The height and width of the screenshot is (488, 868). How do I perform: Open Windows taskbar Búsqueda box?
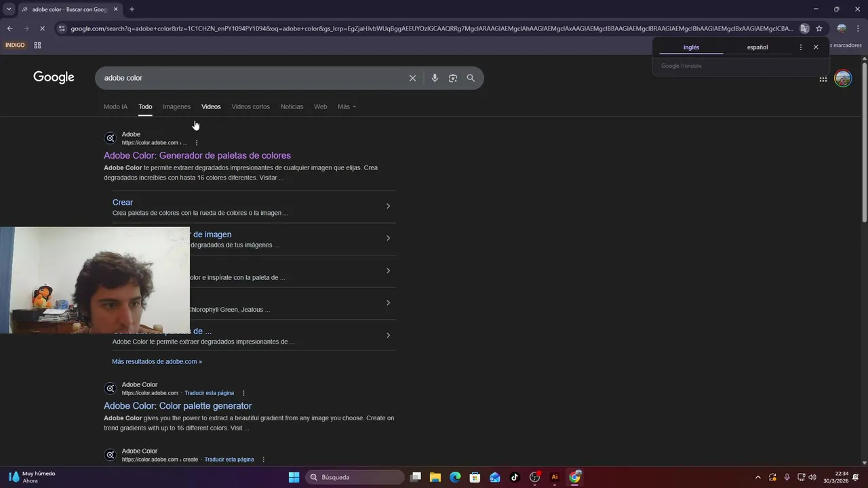(x=356, y=477)
